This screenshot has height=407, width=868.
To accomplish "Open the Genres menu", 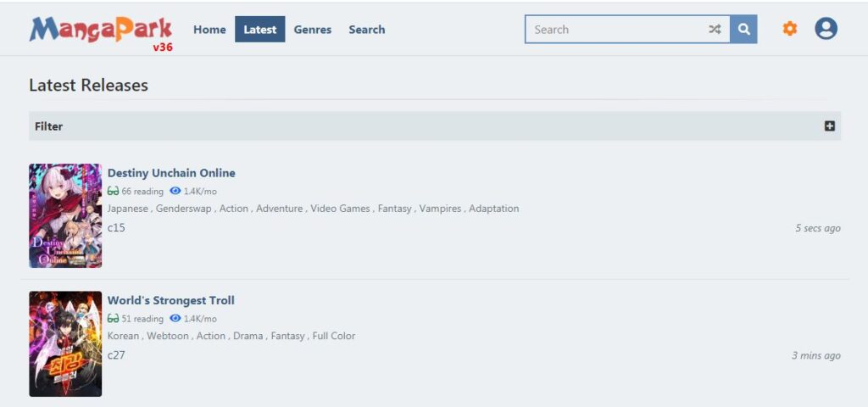I will click(x=312, y=30).
